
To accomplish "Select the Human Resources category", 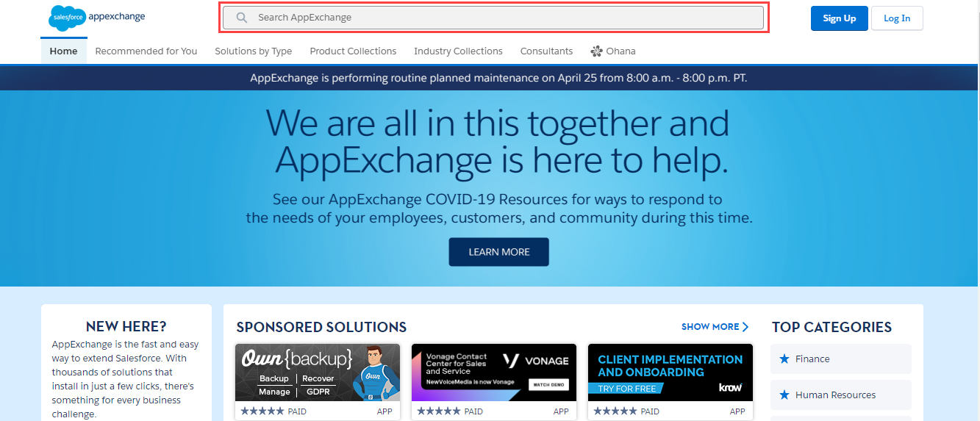I will point(841,395).
